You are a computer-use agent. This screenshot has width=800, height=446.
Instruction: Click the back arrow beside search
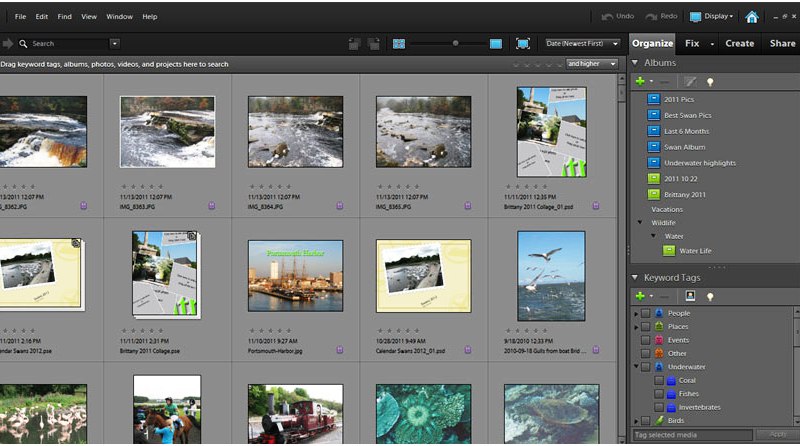tap(8, 44)
